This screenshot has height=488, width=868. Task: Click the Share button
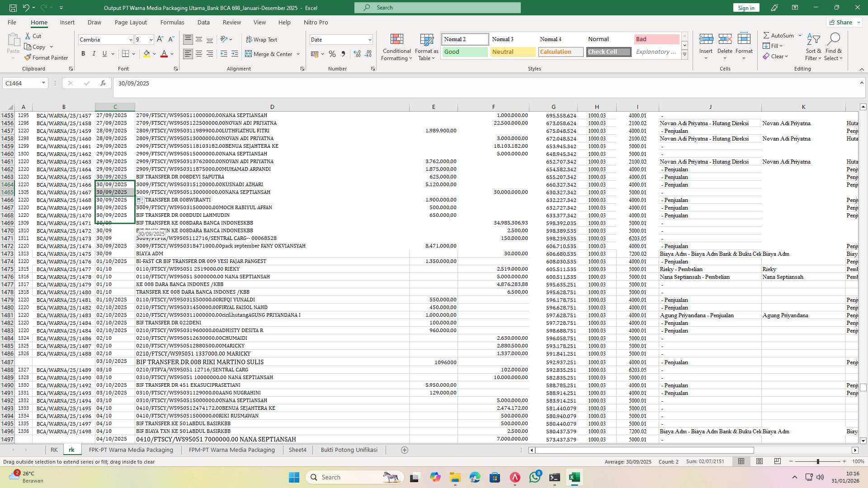(x=843, y=22)
